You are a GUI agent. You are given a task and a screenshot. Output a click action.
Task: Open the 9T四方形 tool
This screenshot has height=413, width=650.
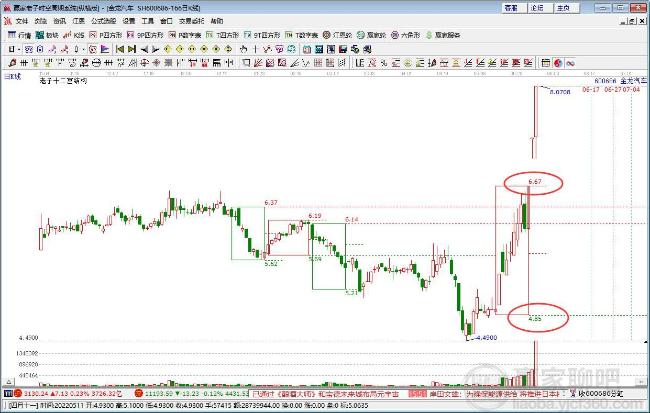coord(262,35)
